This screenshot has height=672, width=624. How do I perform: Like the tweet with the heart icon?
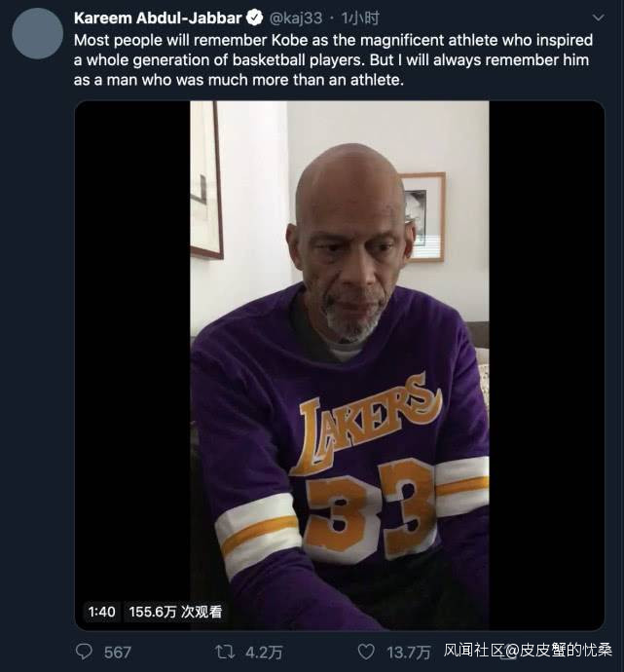(366, 652)
